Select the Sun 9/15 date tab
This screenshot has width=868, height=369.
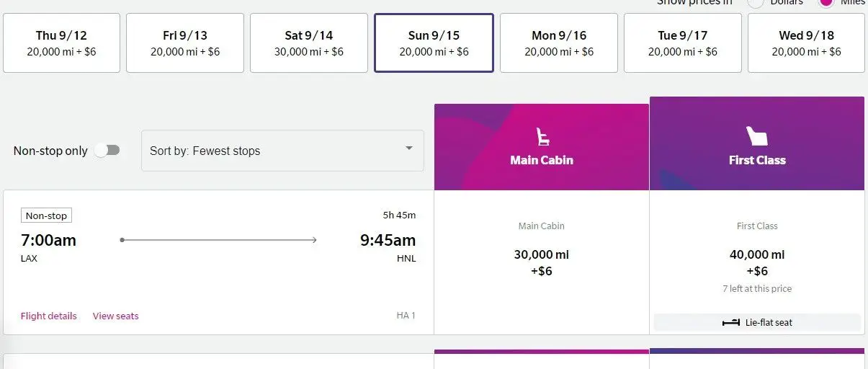pos(434,43)
